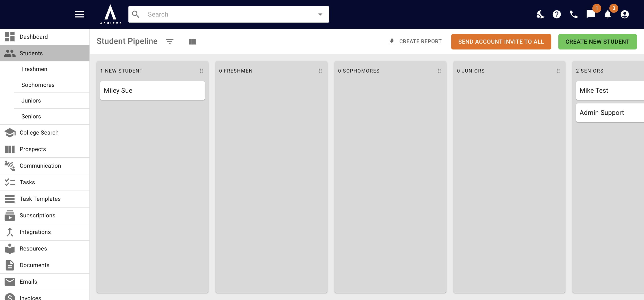This screenshot has height=300, width=644.
Task: Click the Subscriptions play icon
Action: (10, 215)
